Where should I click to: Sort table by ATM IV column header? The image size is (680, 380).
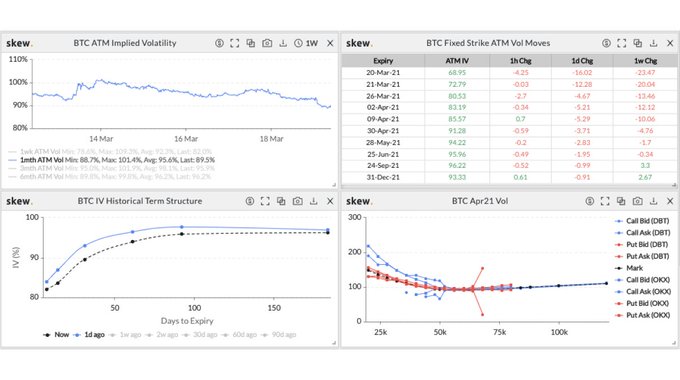pos(457,61)
